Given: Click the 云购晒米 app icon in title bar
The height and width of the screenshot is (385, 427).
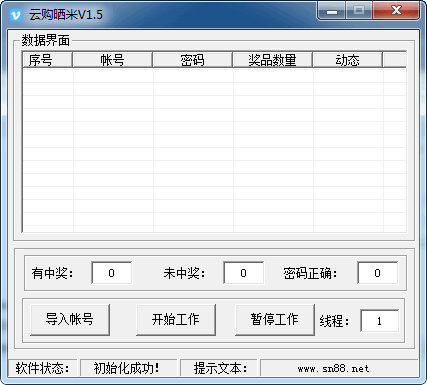Looking at the screenshot, I should click(15, 15).
